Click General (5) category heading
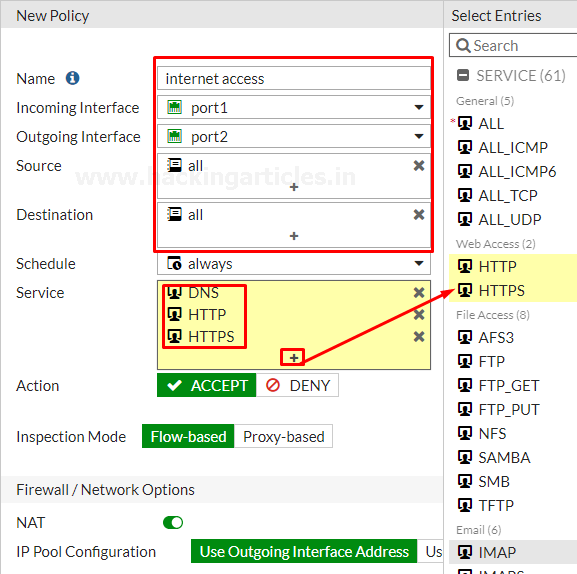The height and width of the screenshot is (574, 577). tap(485, 101)
